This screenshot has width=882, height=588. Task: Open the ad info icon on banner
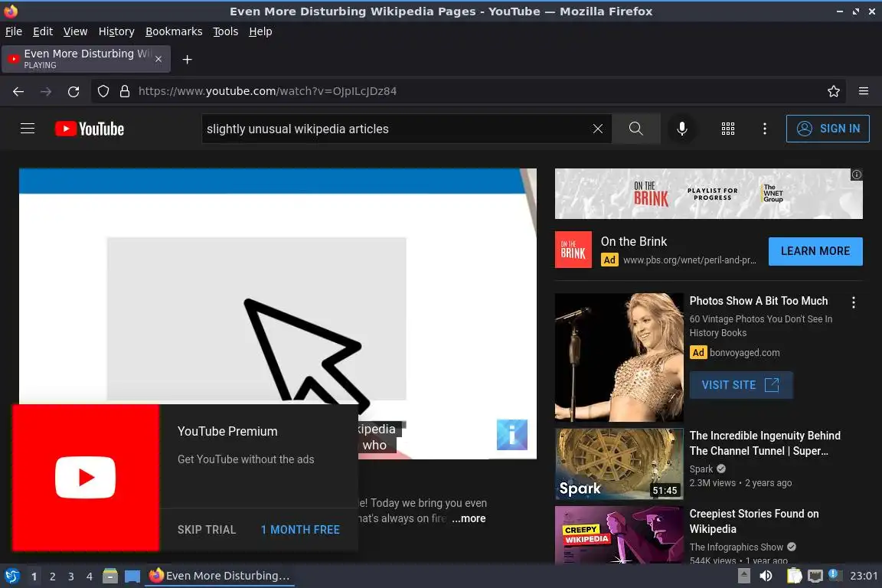856,175
